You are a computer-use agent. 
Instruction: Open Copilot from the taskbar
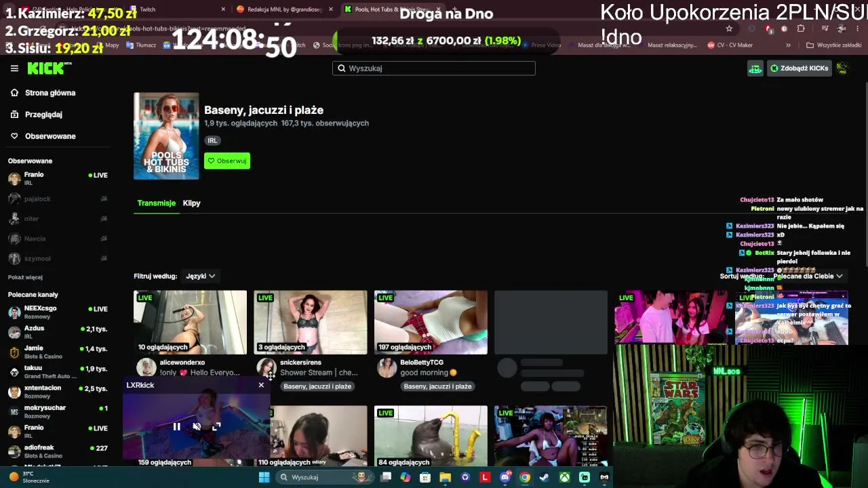coord(406,477)
